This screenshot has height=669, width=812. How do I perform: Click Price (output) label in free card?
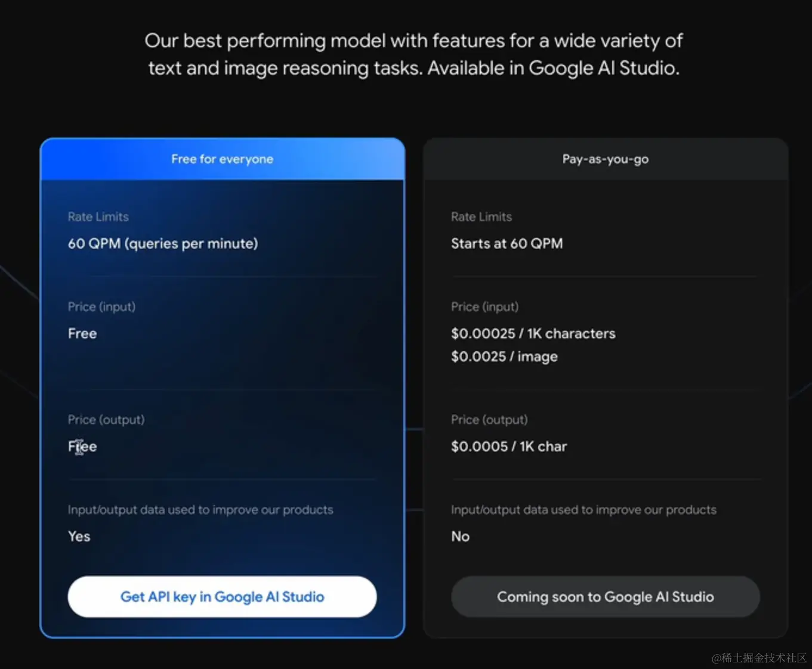pos(106,420)
